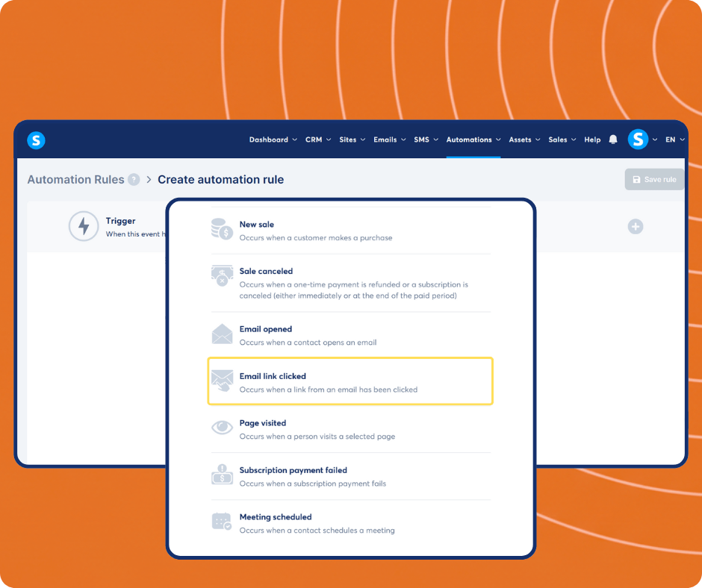Expand the Sales menu chevron

pyautogui.click(x=574, y=140)
